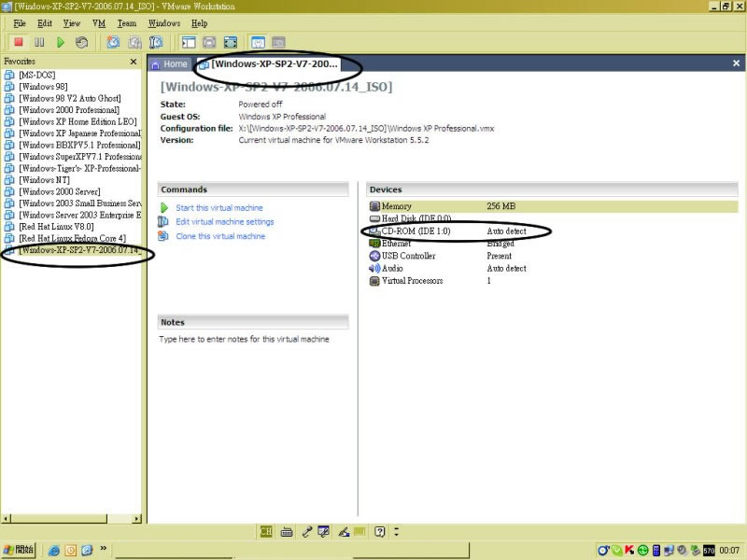Select [Windows Server 2003 Enterprise] favorite
The height and width of the screenshot is (560, 747).
click(x=80, y=216)
